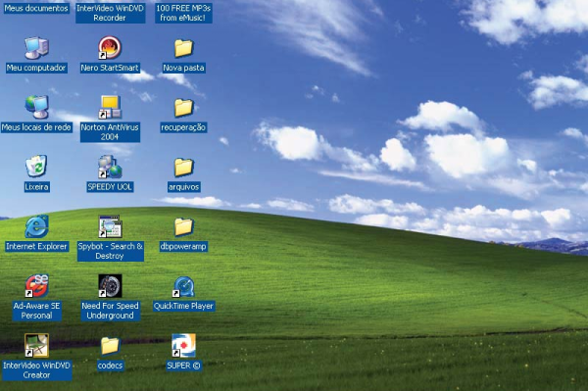Click the 100 FREE MP3s from eMusic! label

click(183, 13)
